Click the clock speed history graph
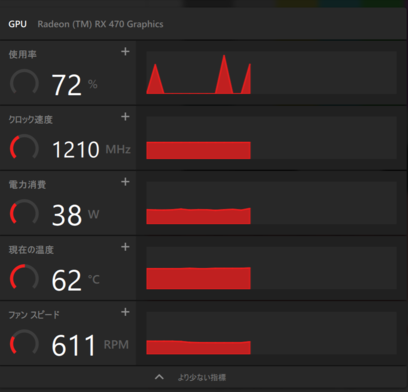The height and width of the screenshot is (392, 408). (x=271, y=138)
